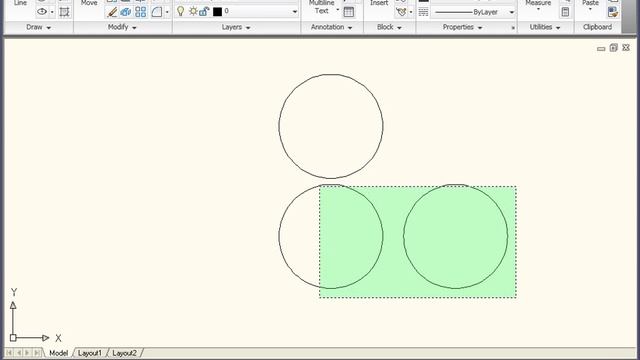640x360 pixels.
Task: Open the Fillet flyout arrow
Action: click(167, 12)
